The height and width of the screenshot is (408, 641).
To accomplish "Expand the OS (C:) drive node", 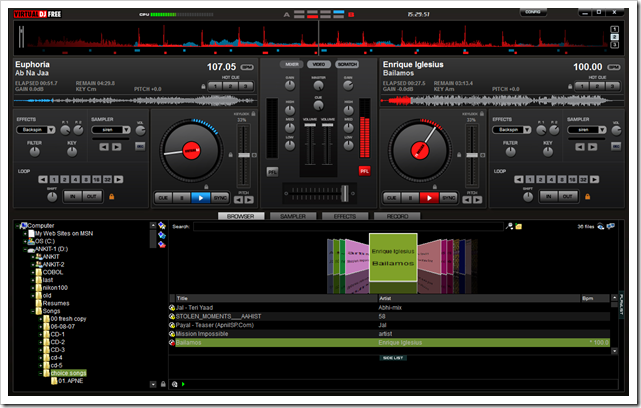I will (25, 241).
